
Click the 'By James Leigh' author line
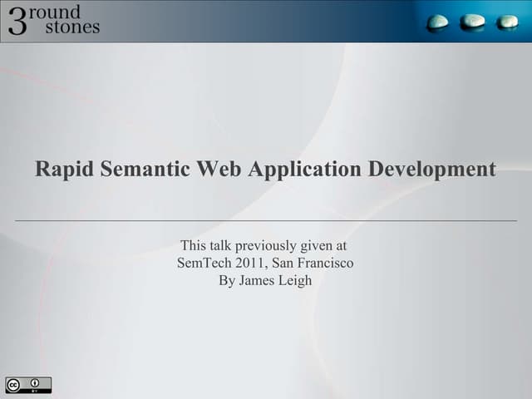click(265, 281)
